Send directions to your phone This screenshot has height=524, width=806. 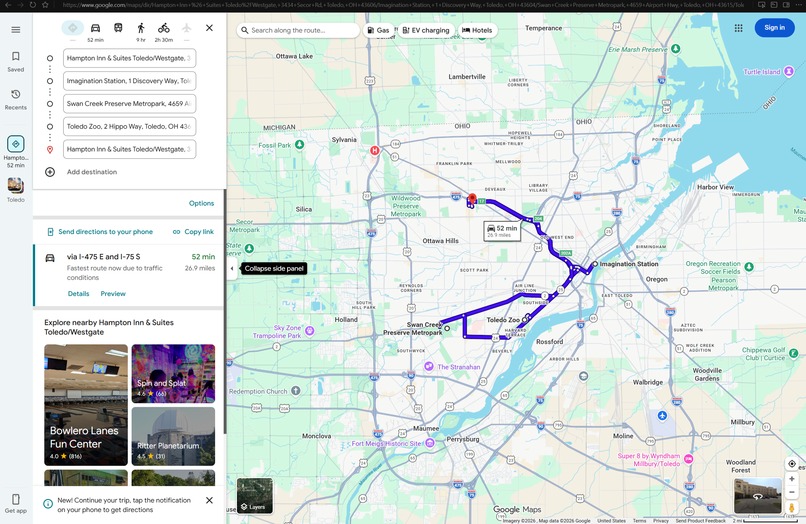(x=100, y=232)
